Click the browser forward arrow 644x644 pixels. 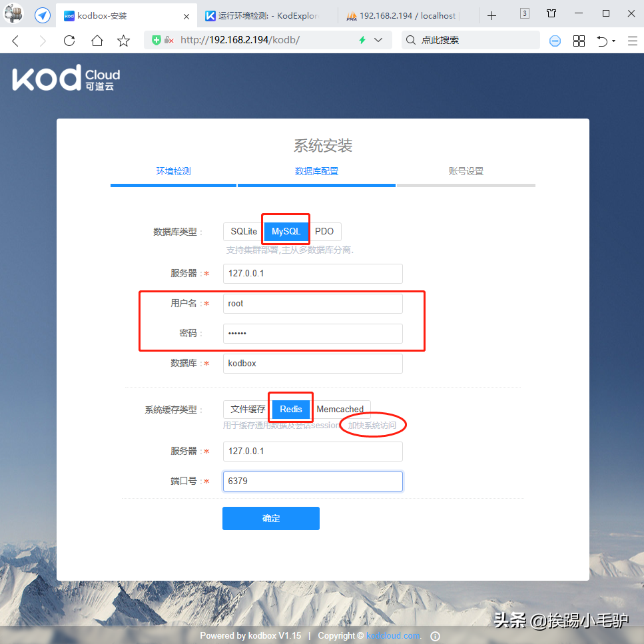tap(43, 41)
